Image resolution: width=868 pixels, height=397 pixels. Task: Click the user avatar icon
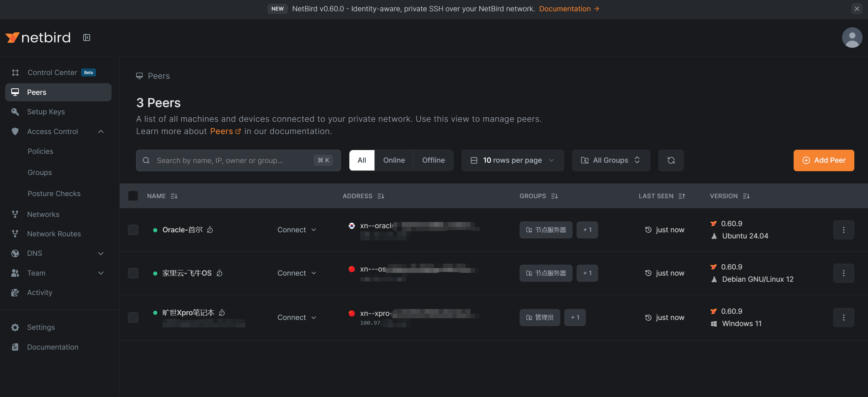pos(852,38)
